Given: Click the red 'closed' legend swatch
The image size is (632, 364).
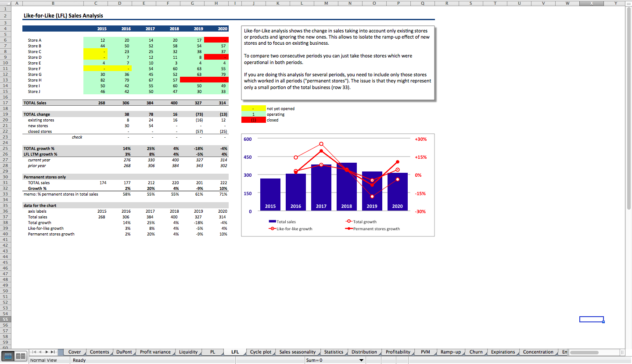Looking at the screenshot, I should (253, 120).
